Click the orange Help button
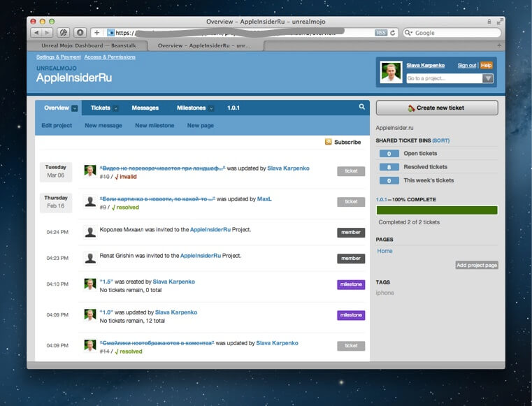 [486, 65]
